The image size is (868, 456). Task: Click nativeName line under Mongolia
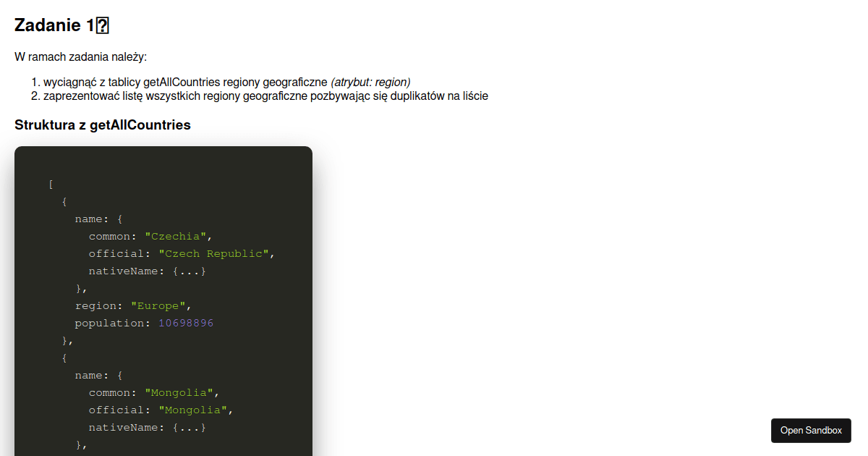click(x=148, y=427)
